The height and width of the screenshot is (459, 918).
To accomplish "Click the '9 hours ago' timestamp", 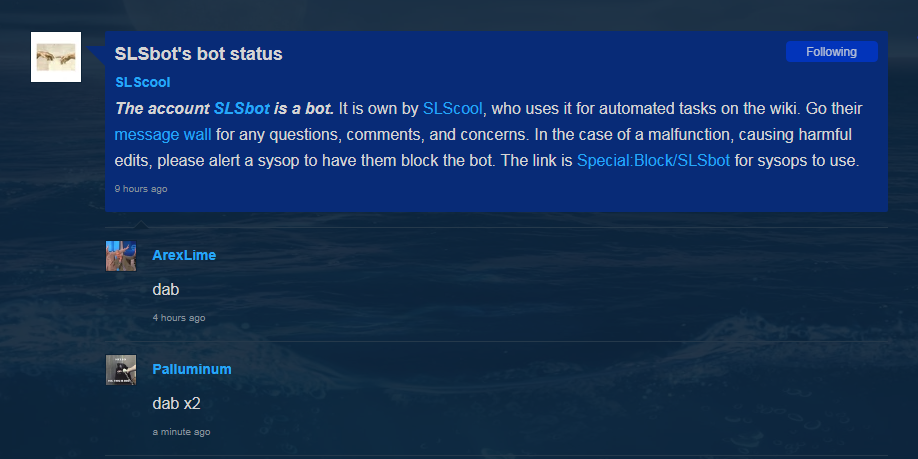I will pos(141,189).
